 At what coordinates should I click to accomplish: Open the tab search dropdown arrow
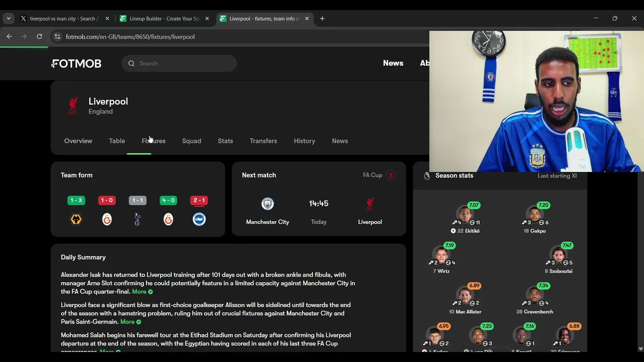pyautogui.click(x=9, y=19)
